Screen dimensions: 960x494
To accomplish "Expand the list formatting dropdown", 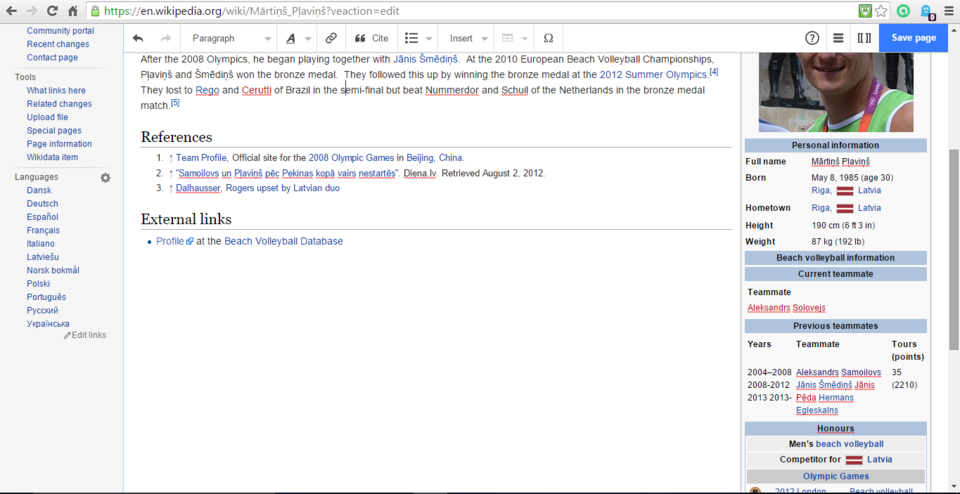I will (x=418, y=38).
